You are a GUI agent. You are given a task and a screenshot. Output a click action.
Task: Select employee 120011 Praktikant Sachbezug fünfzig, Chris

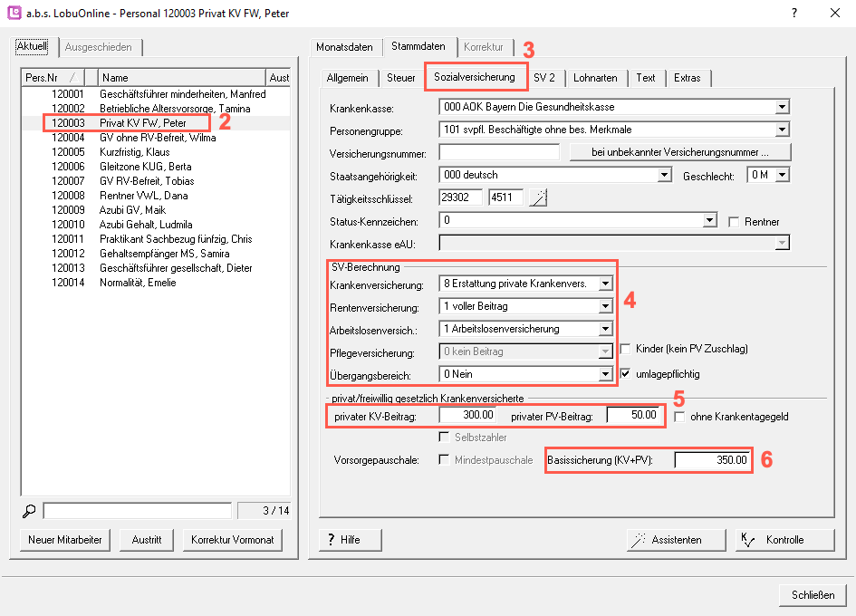[x=156, y=239]
